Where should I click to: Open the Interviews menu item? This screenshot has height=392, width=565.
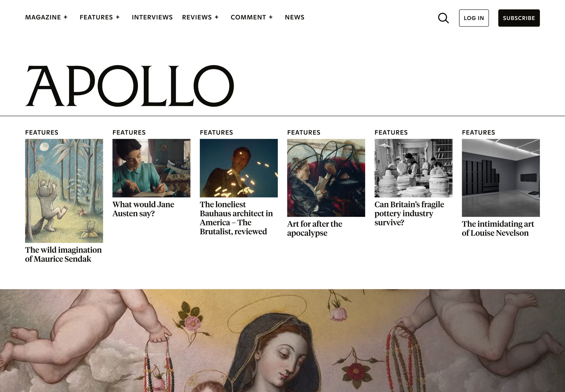[152, 17]
